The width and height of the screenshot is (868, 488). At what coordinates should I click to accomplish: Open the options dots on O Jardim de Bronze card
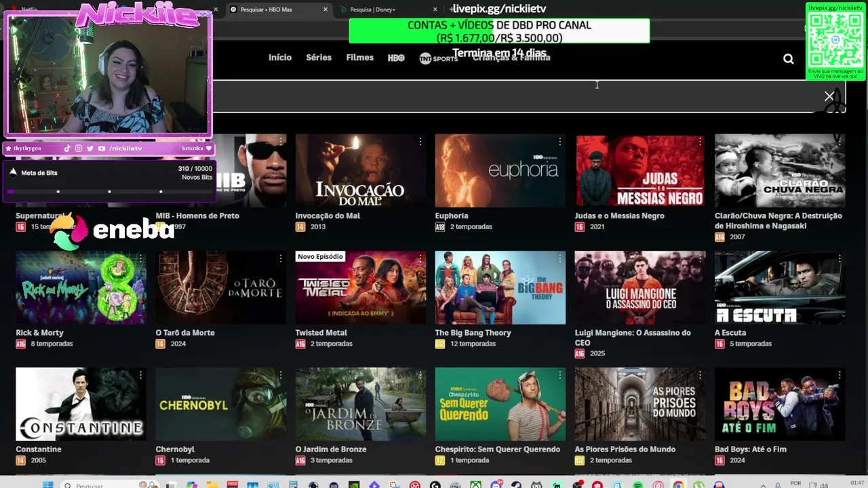click(x=420, y=375)
